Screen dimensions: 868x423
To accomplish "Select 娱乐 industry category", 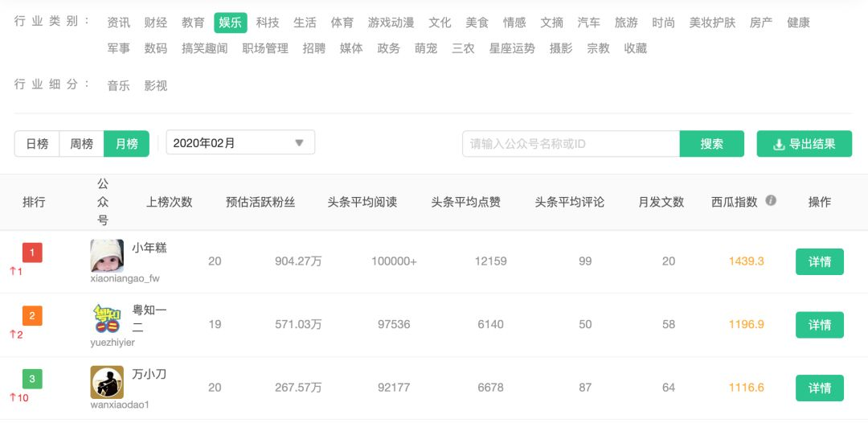I will (231, 23).
